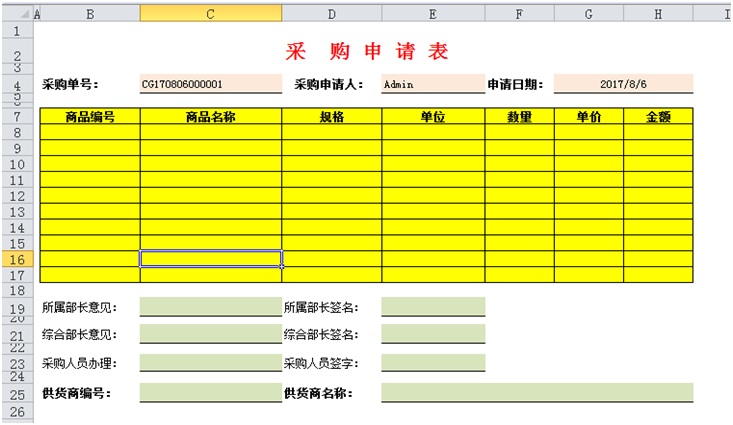Click the select-all corner of the sheet
The image size is (733, 425).
point(17,14)
